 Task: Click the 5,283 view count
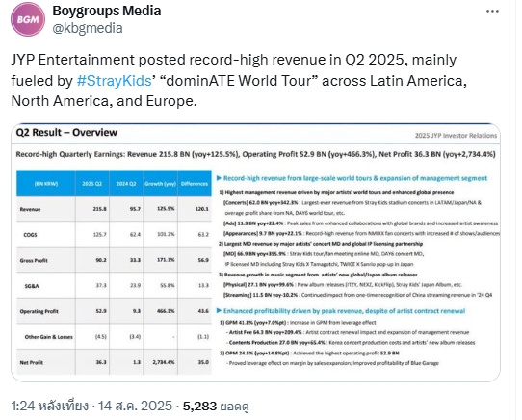[216, 406]
